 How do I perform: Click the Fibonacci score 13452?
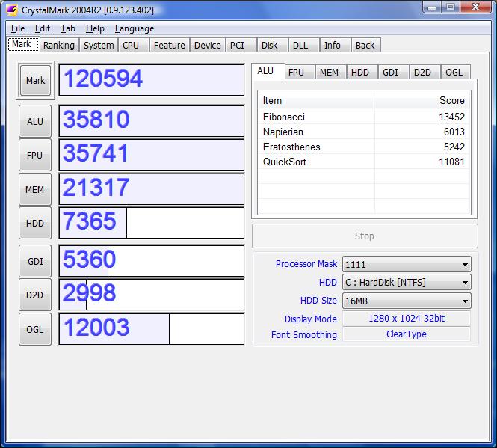(x=451, y=117)
